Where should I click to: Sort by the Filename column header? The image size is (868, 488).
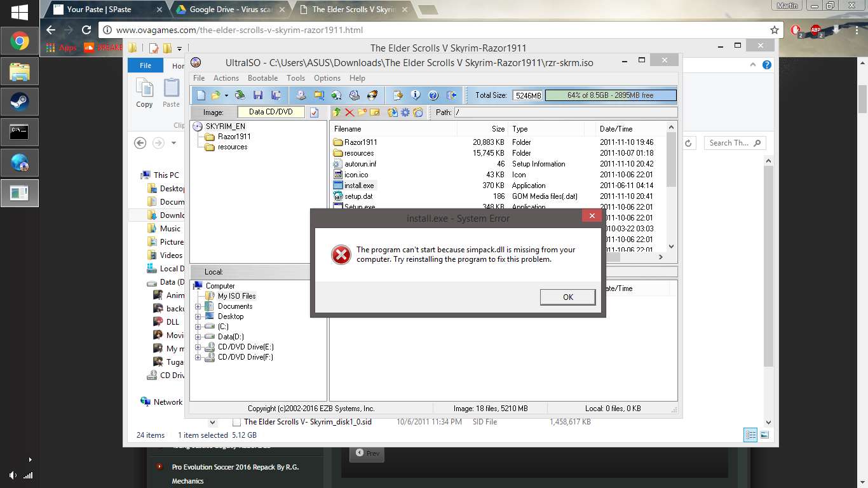393,129
